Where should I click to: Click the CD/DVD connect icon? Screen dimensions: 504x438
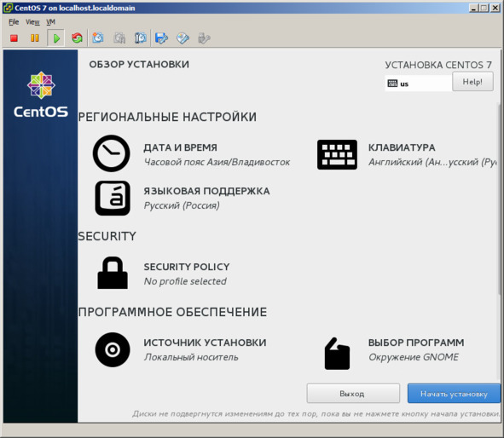tap(182, 38)
